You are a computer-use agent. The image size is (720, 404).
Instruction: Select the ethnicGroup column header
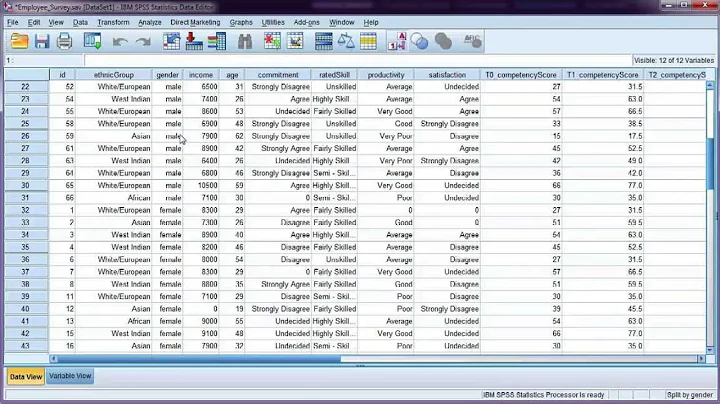[x=114, y=74]
